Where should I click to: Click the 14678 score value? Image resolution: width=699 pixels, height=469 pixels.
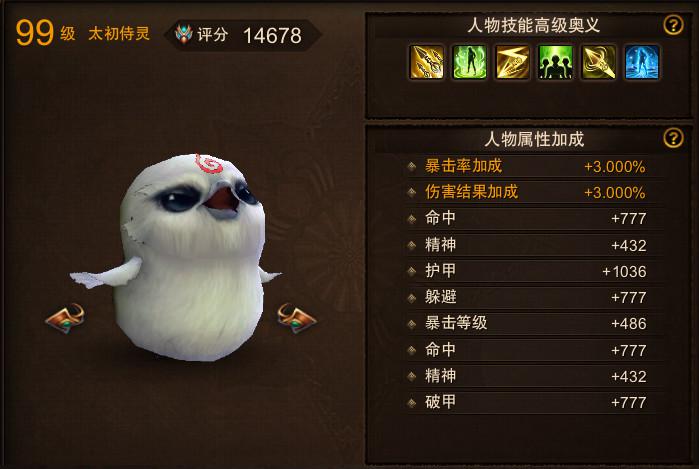pos(272,36)
